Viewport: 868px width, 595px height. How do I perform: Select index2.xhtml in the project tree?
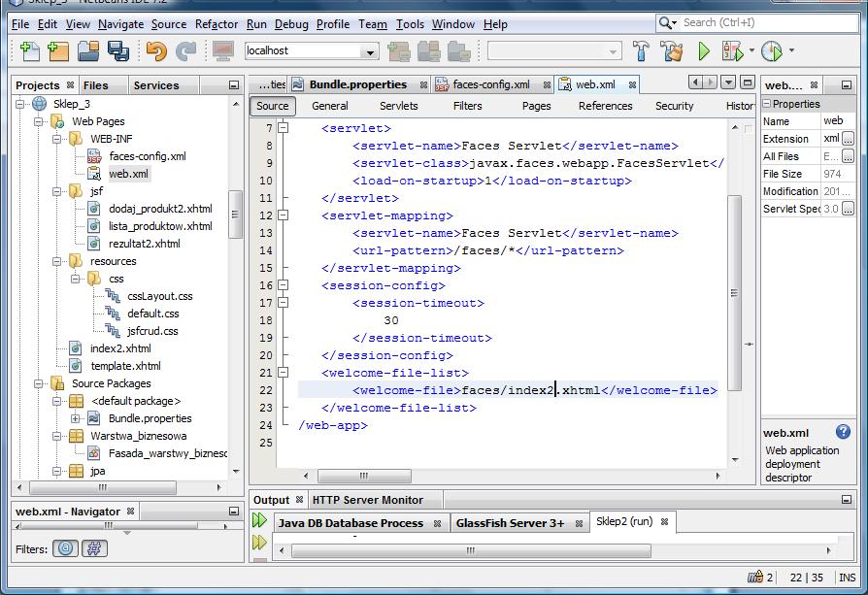click(120, 348)
